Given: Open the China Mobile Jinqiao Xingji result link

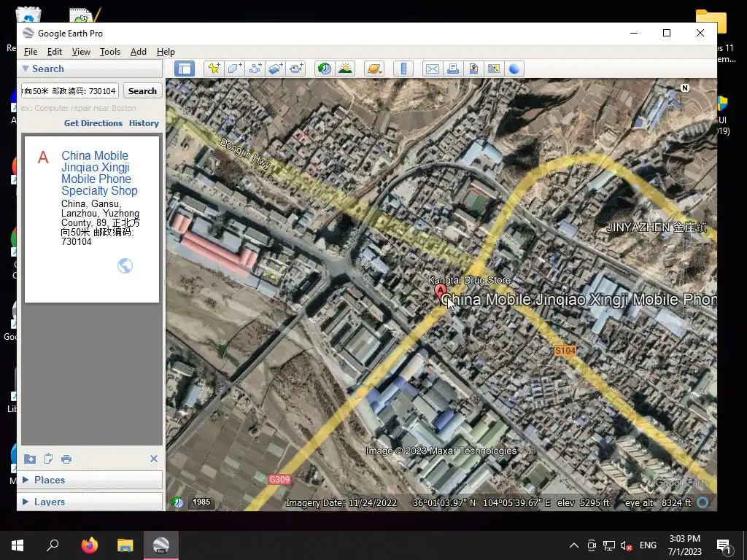Looking at the screenshot, I should click(99, 173).
